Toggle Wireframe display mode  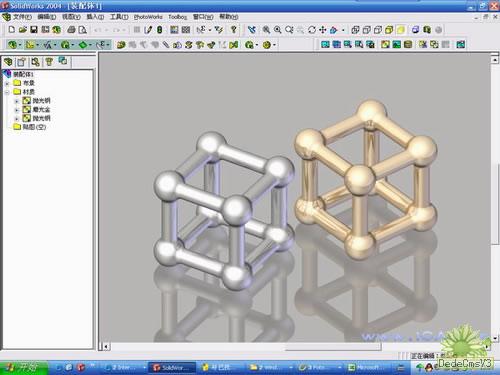coord(355,30)
